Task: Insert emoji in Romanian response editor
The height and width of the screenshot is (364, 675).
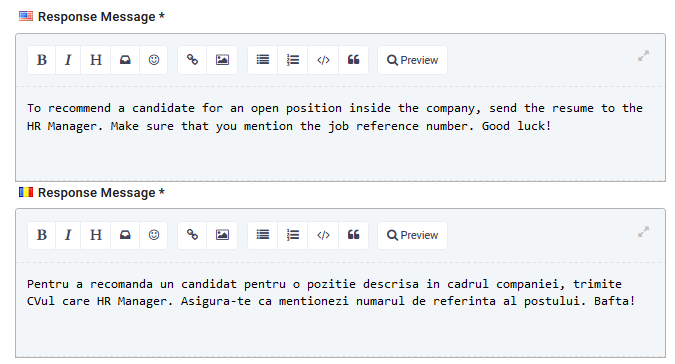Action: click(154, 235)
